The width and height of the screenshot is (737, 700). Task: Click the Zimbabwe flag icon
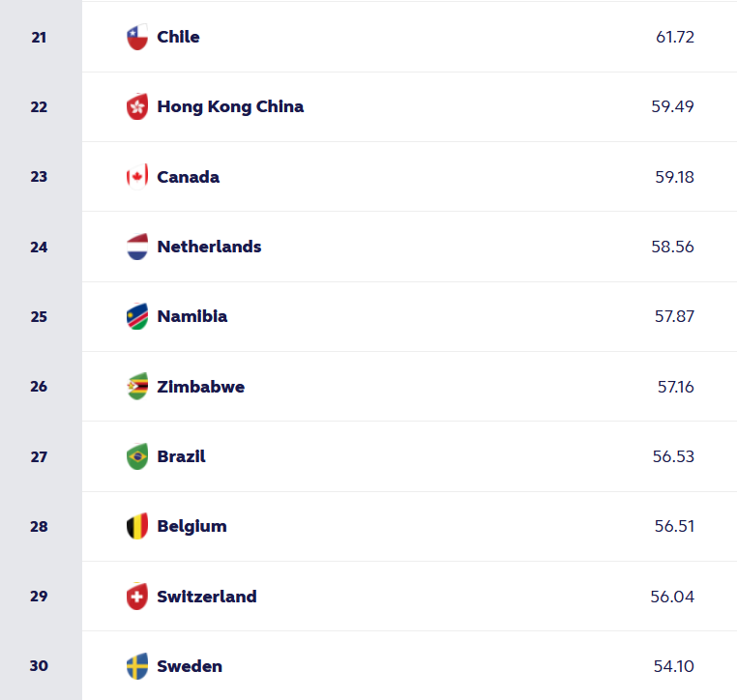click(137, 387)
